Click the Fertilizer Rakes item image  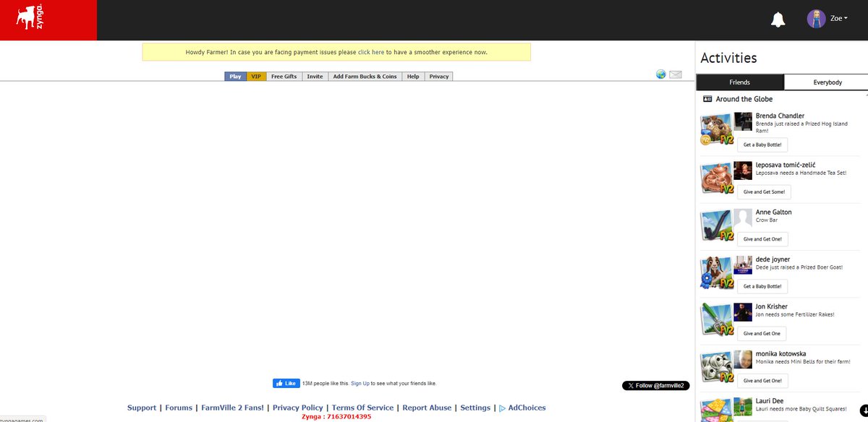(715, 319)
